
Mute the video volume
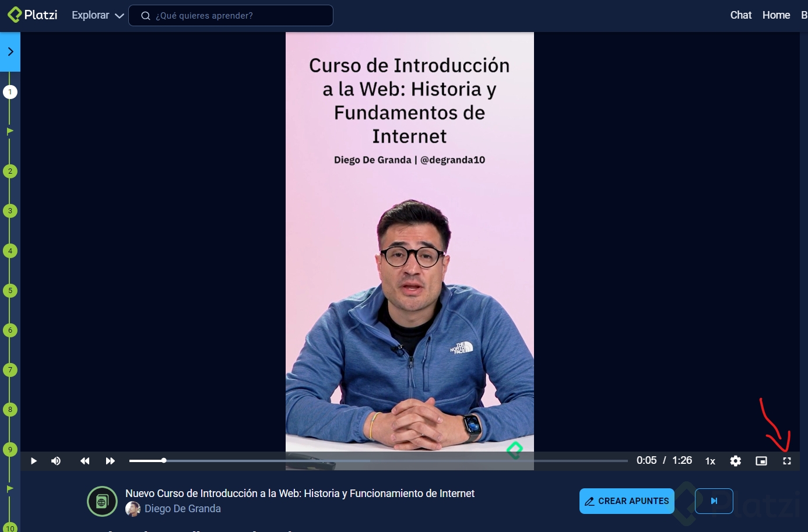tap(56, 461)
